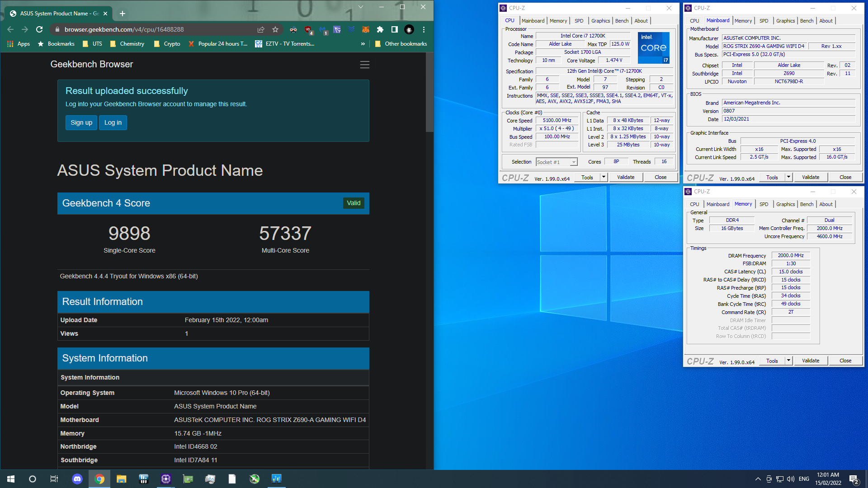Switch to CPU tab in Memory CPU-Z window

(x=694, y=204)
